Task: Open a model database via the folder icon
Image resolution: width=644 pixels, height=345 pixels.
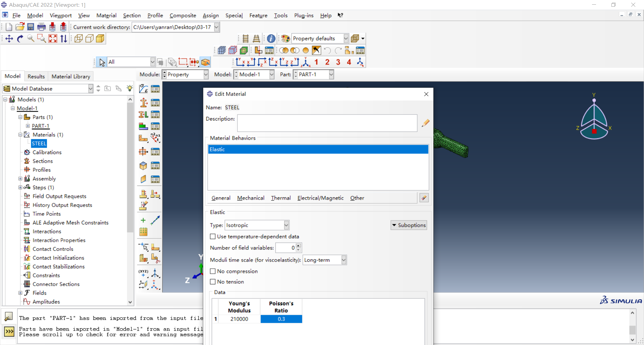Action: click(x=20, y=27)
